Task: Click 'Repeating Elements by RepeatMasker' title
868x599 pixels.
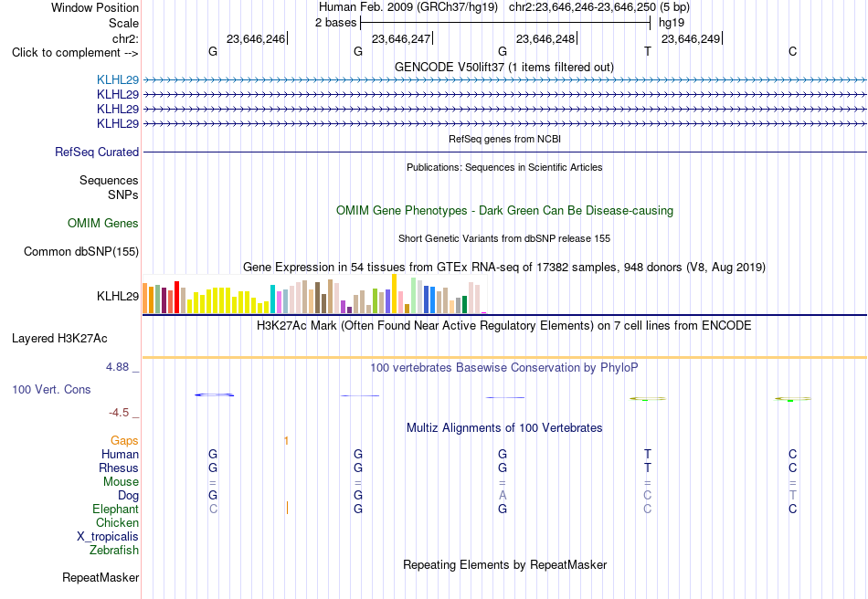Action: tap(505, 564)
